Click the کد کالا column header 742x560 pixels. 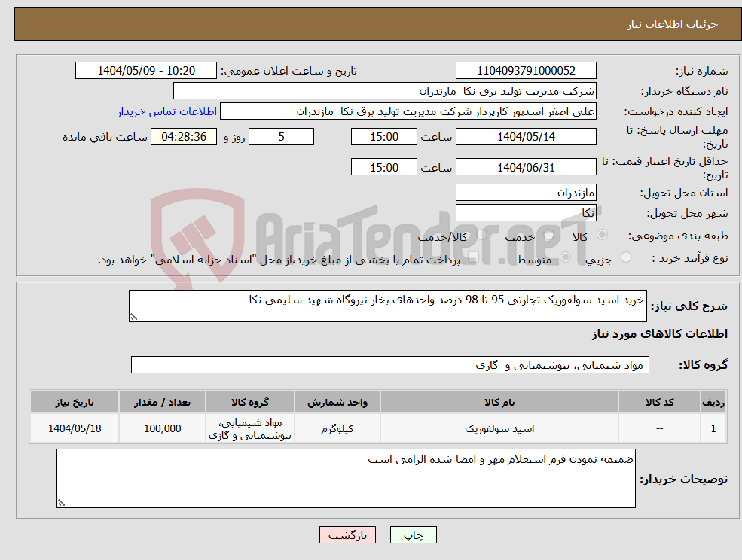coord(659,402)
